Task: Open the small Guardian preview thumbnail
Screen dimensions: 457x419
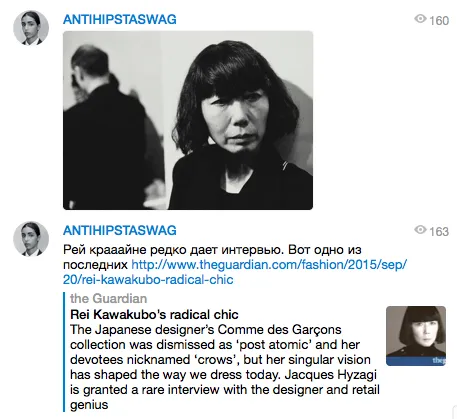Action: [416, 336]
